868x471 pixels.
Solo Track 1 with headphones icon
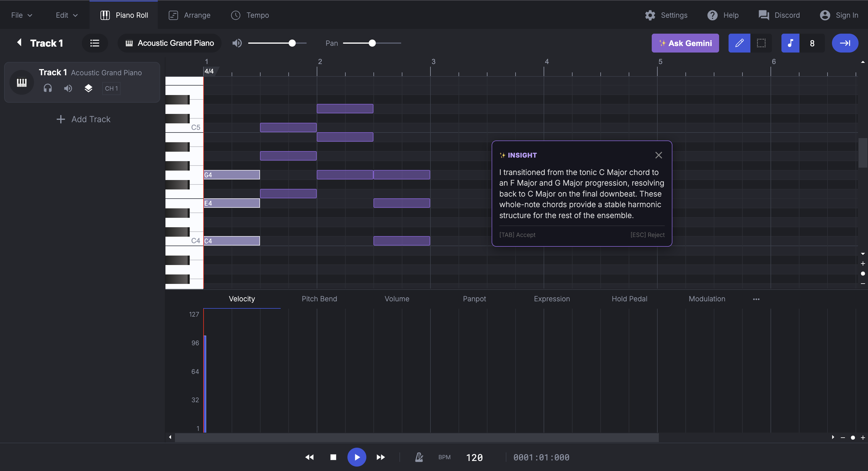tap(48, 88)
